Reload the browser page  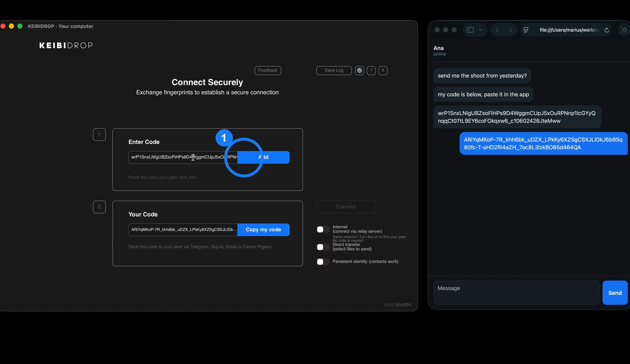point(607,30)
